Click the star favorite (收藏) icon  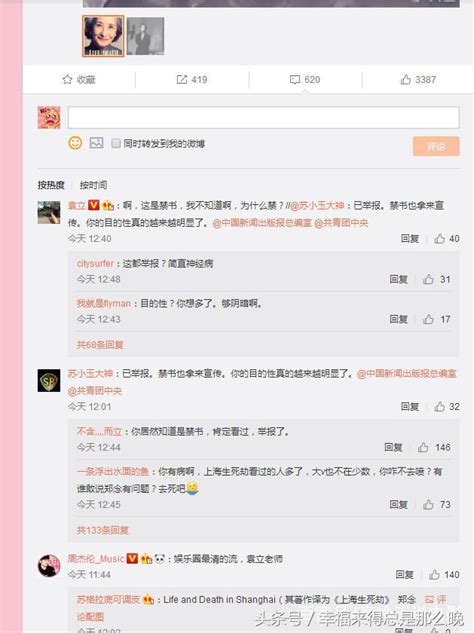click(67, 80)
